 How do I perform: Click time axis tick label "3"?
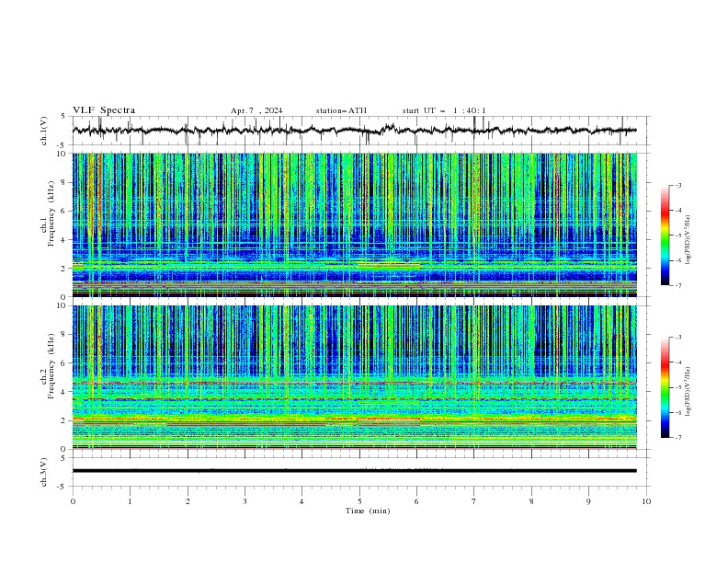point(245,501)
